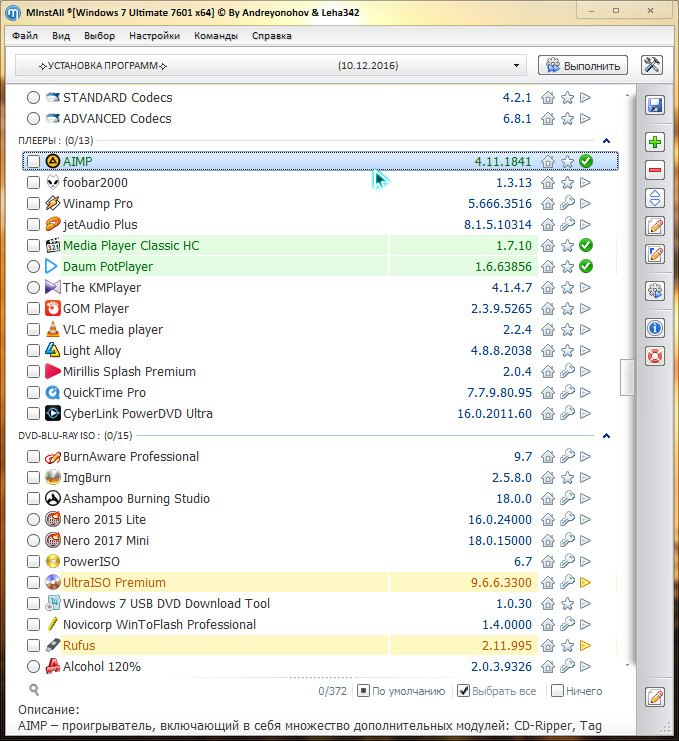
Task: Click orange play arrow for Rufus
Action: pyautogui.click(x=585, y=645)
